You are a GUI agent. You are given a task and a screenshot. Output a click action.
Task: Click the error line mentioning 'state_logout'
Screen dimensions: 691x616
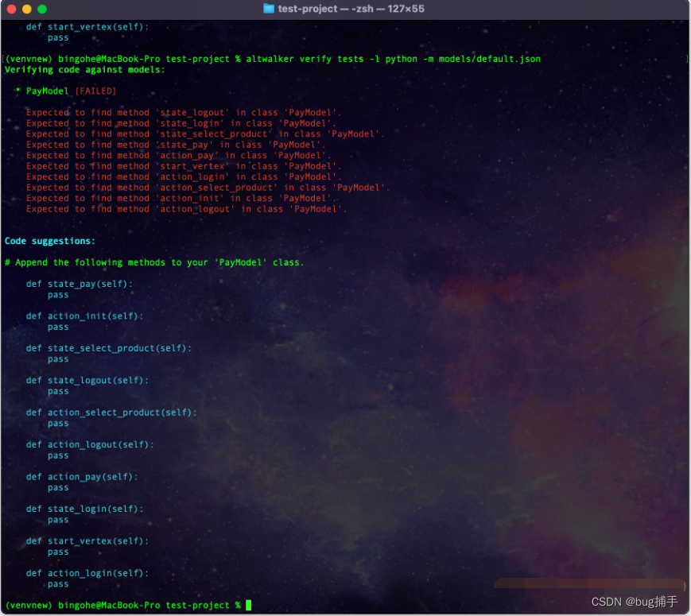click(184, 113)
